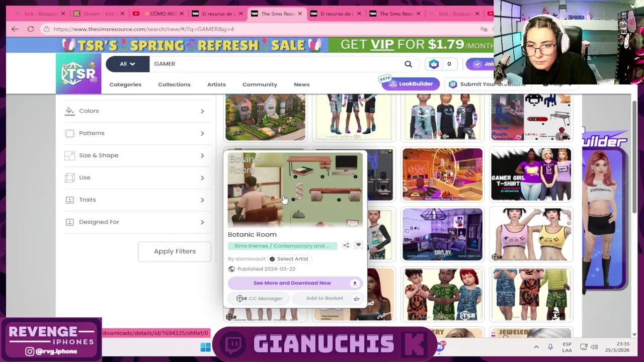Open the Collections menu
The image size is (644, 362).
(x=174, y=84)
